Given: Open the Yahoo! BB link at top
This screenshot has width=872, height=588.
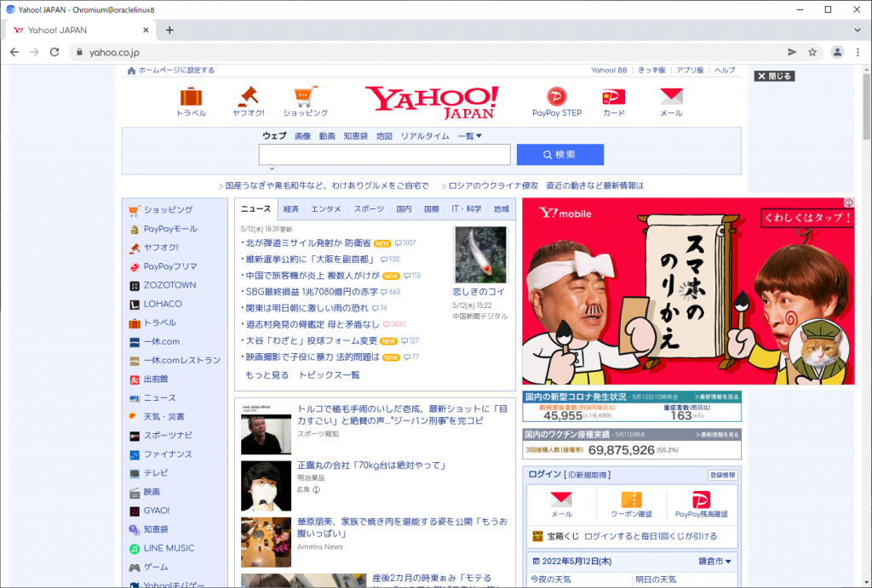Looking at the screenshot, I should (609, 70).
